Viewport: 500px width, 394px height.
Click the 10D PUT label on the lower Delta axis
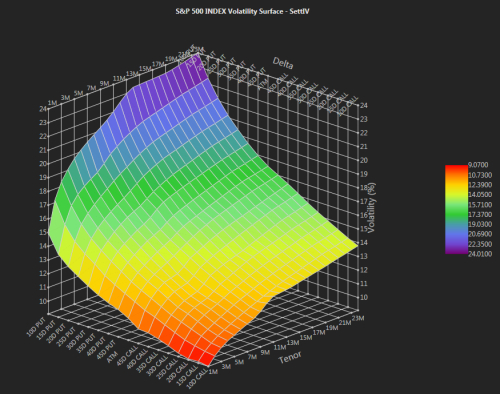[36, 325]
